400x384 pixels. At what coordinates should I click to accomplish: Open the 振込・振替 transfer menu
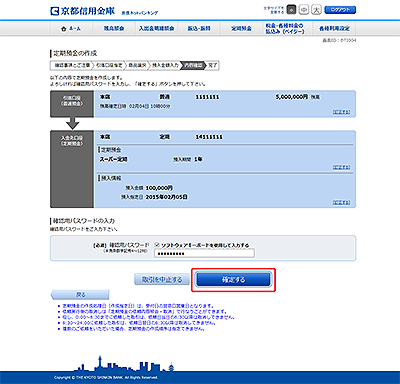(x=199, y=29)
